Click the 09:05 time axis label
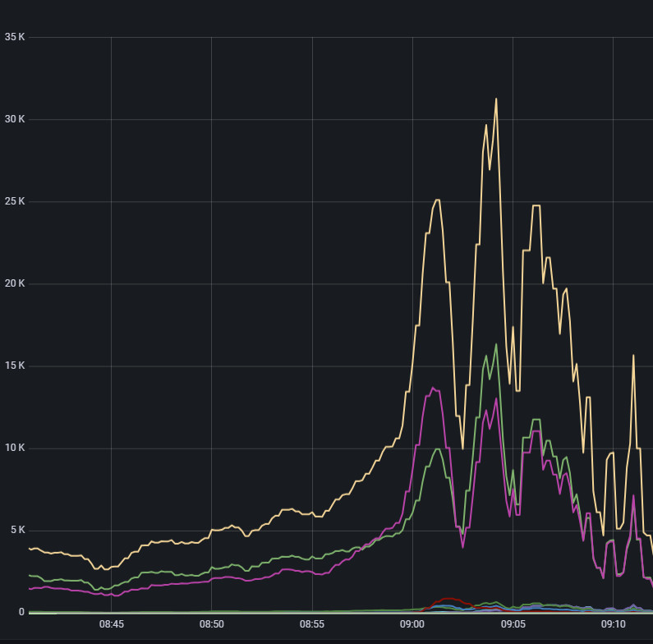Image resolution: width=653 pixels, height=644 pixels. pos(513,624)
